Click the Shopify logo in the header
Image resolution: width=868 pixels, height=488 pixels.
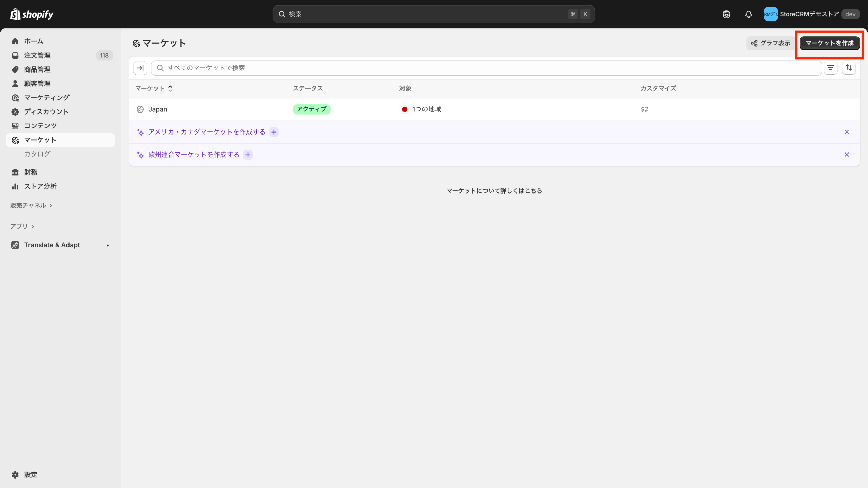pyautogui.click(x=32, y=14)
